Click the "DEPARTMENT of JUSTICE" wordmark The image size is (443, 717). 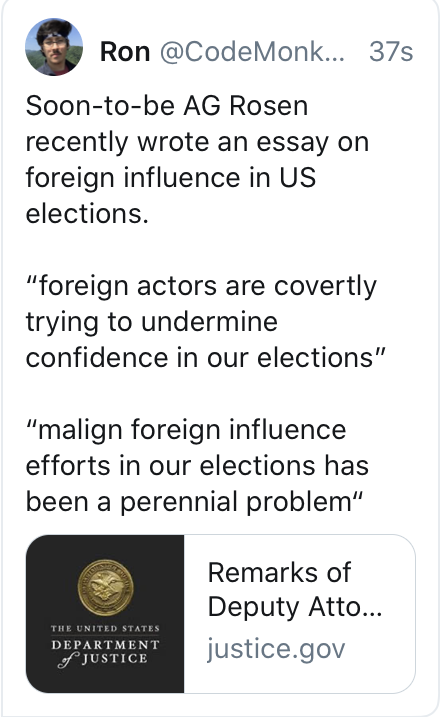tap(105, 652)
